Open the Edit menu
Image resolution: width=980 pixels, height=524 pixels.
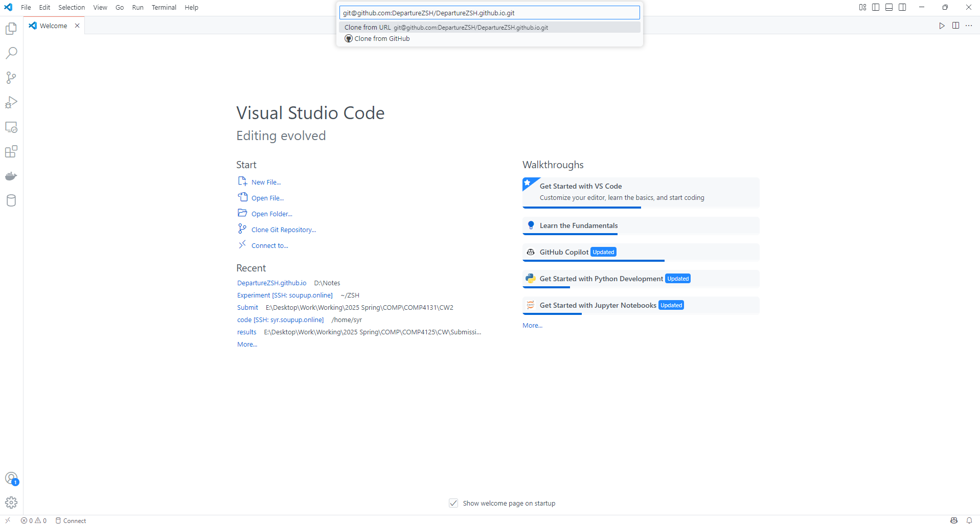click(x=44, y=7)
